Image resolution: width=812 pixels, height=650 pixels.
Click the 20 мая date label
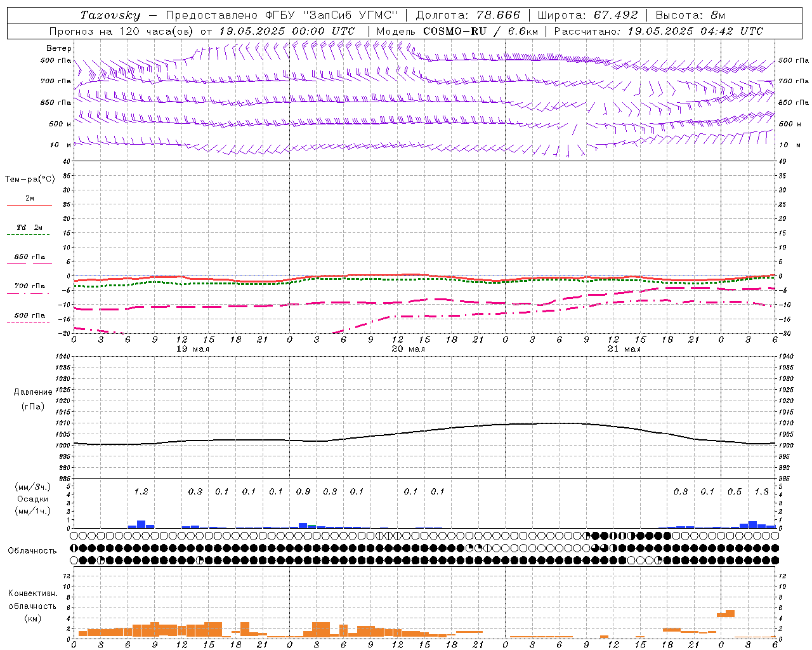(x=409, y=349)
